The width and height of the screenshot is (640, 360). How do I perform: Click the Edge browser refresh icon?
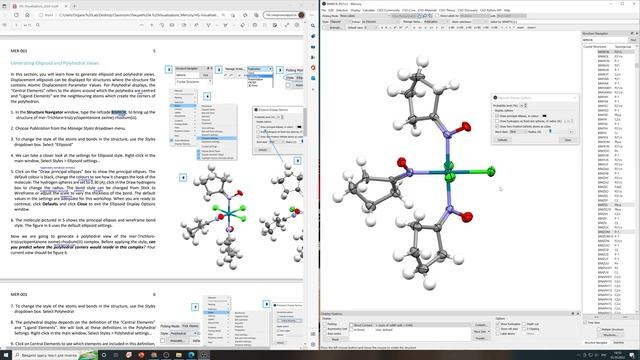(x=16, y=15)
